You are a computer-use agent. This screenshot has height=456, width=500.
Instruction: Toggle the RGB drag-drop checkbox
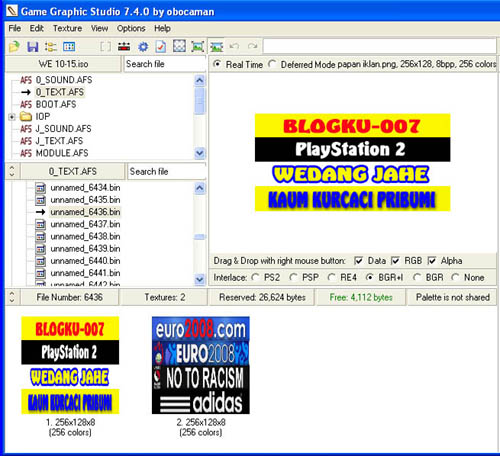click(395, 261)
